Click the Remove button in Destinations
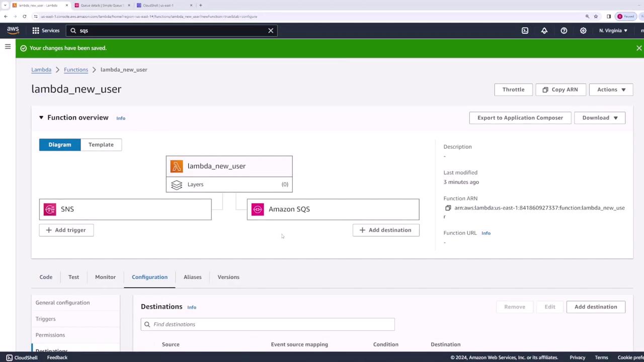Image resolution: width=644 pixels, height=362 pixels. [515, 307]
